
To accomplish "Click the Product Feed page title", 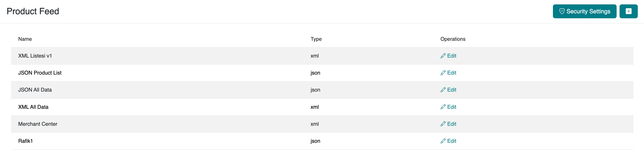I will pos(33,11).
